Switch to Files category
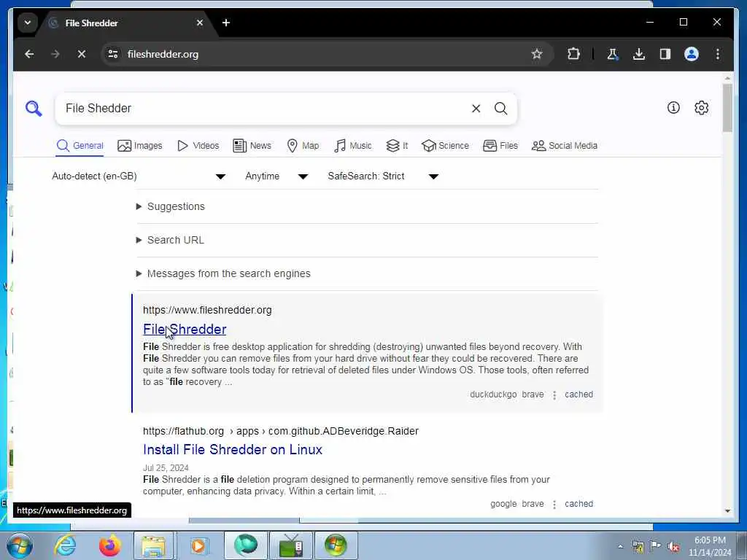This screenshot has width=747, height=560. coord(500,146)
